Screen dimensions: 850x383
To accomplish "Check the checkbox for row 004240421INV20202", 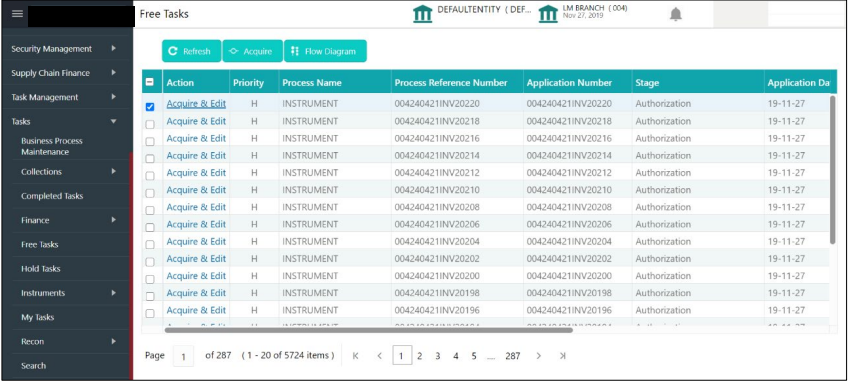I will [x=150, y=262].
